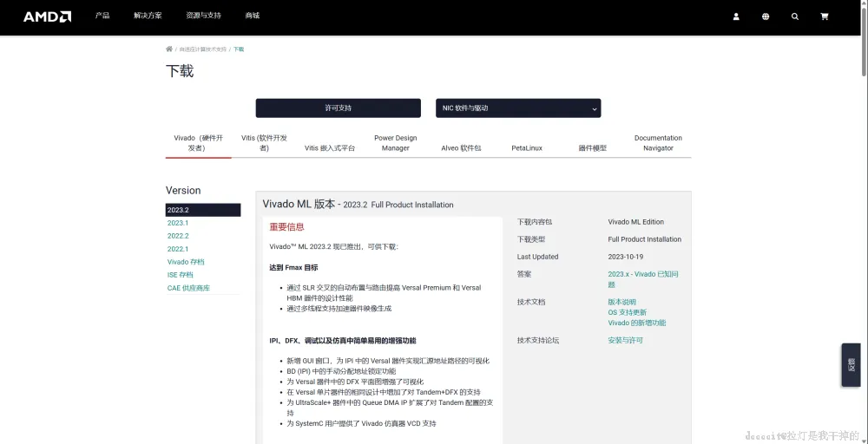The width and height of the screenshot is (868, 444).
Task: Click the 下载 breadcrumb link
Action: pos(239,49)
